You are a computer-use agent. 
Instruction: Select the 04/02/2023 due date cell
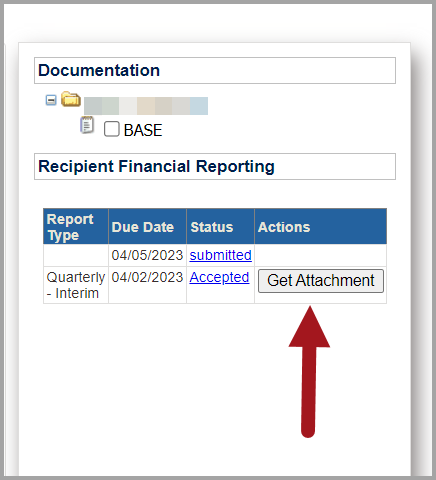pyautogui.click(x=147, y=285)
